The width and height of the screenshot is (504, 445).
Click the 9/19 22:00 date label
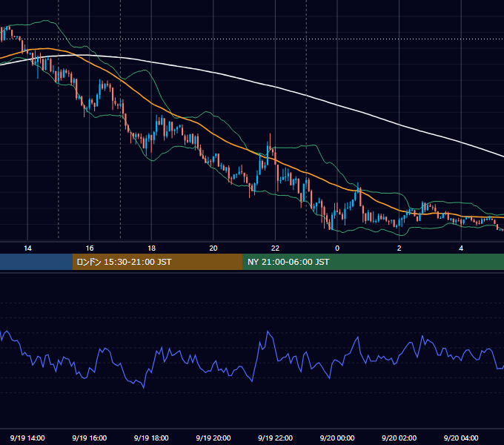pyautogui.click(x=276, y=438)
